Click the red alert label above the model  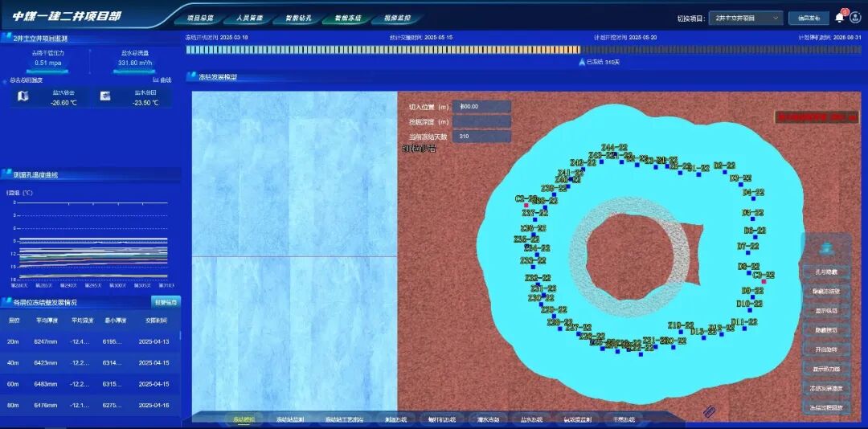[x=817, y=116]
